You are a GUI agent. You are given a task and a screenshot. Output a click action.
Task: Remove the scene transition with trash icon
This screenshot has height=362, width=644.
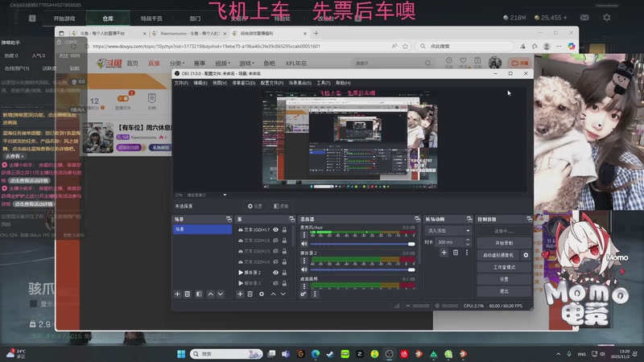[x=456, y=253]
